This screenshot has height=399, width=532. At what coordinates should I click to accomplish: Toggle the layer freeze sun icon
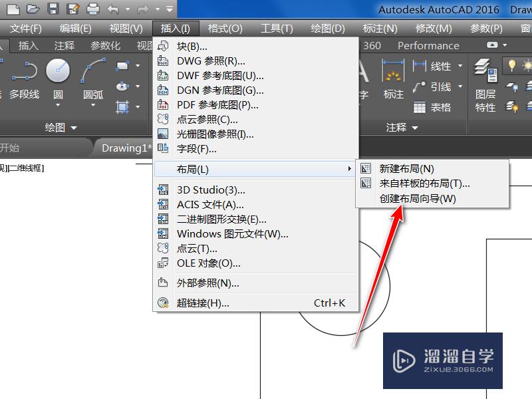coord(527,65)
